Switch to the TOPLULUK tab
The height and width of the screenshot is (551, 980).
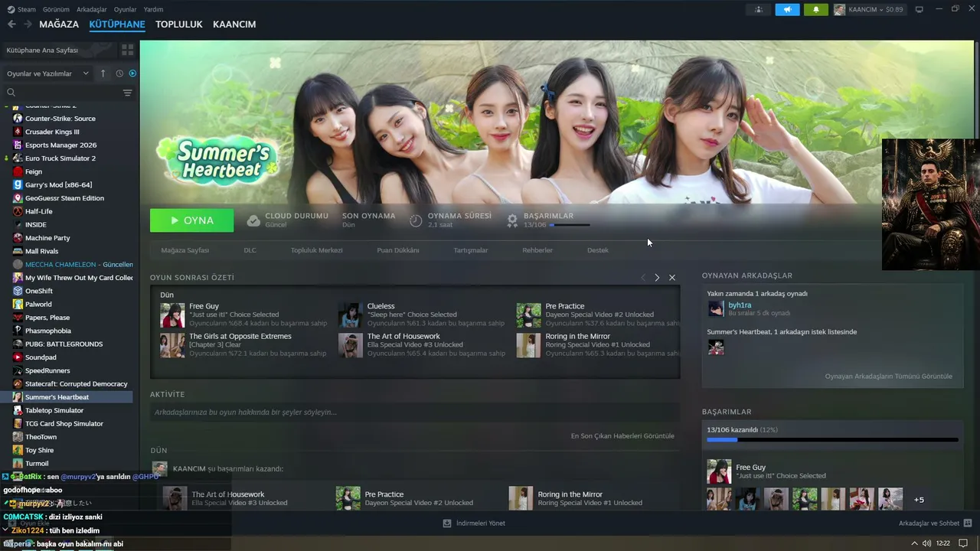[179, 24]
